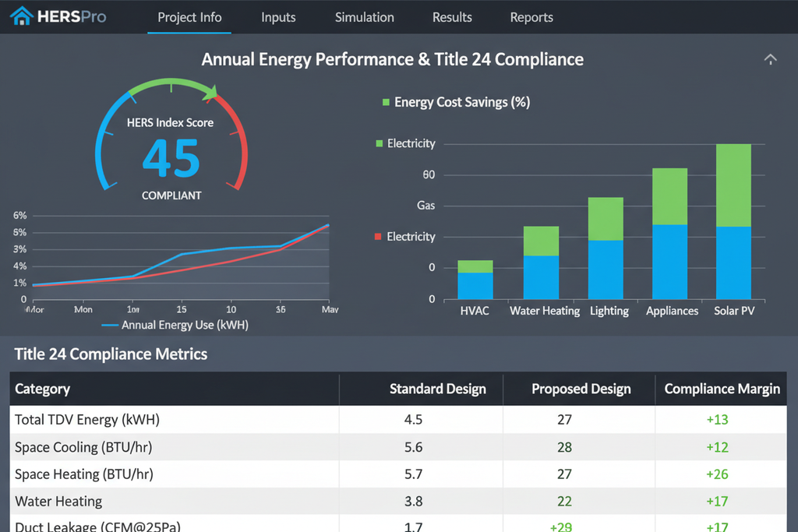Click the HERS Index Score 45 value
The width and height of the screenshot is (798, 532).
(171, 159)
